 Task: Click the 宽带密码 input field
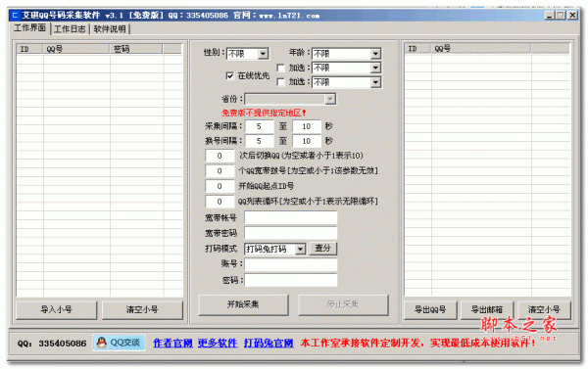[x=291, y=233]
